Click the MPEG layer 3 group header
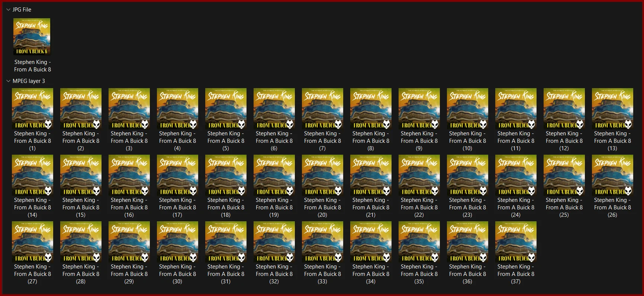This screenshot has width=644, height=296. 29,81
